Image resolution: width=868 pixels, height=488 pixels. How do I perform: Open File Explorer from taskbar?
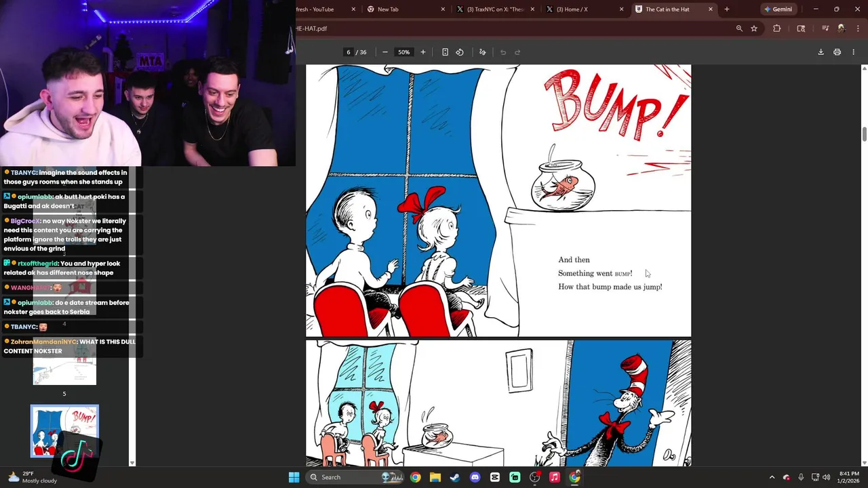435,477
